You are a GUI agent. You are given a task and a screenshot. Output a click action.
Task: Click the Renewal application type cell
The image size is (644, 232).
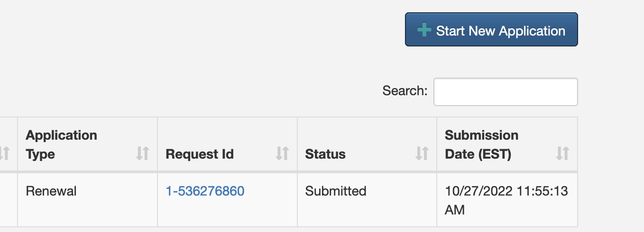click(x=87, y=199)
